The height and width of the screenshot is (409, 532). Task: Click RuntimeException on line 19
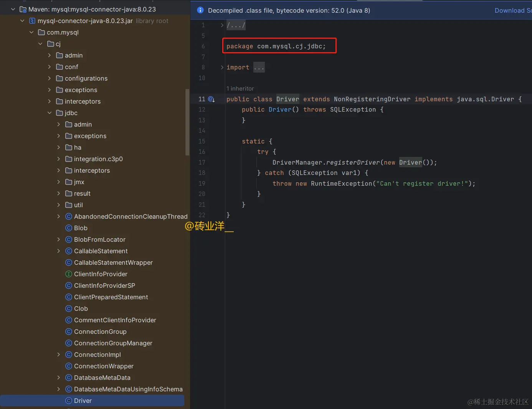click(x=341, y=183)
